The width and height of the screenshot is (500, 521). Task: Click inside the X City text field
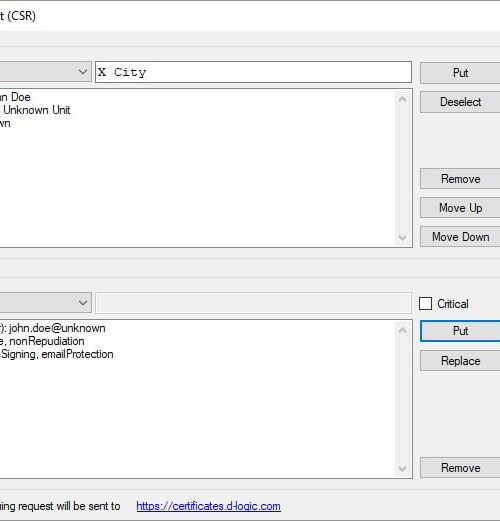[253, 72]
